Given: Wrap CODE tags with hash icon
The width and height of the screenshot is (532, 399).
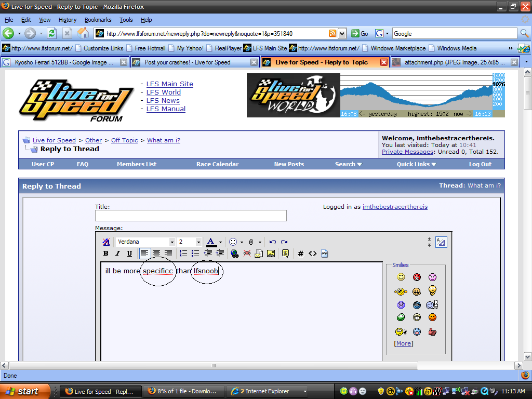Looking at the screenshot, I should click(x=301, y=254).
